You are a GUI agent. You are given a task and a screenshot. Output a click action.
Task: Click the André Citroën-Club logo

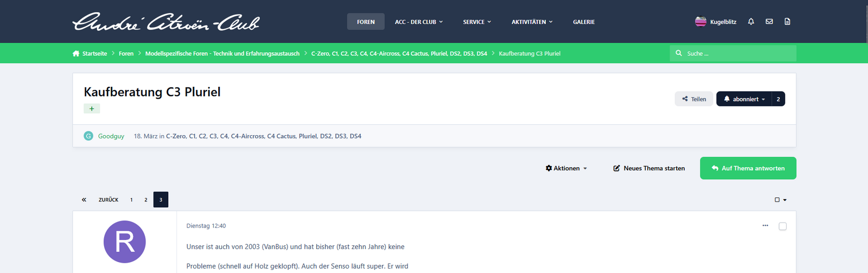click(166, 22)
